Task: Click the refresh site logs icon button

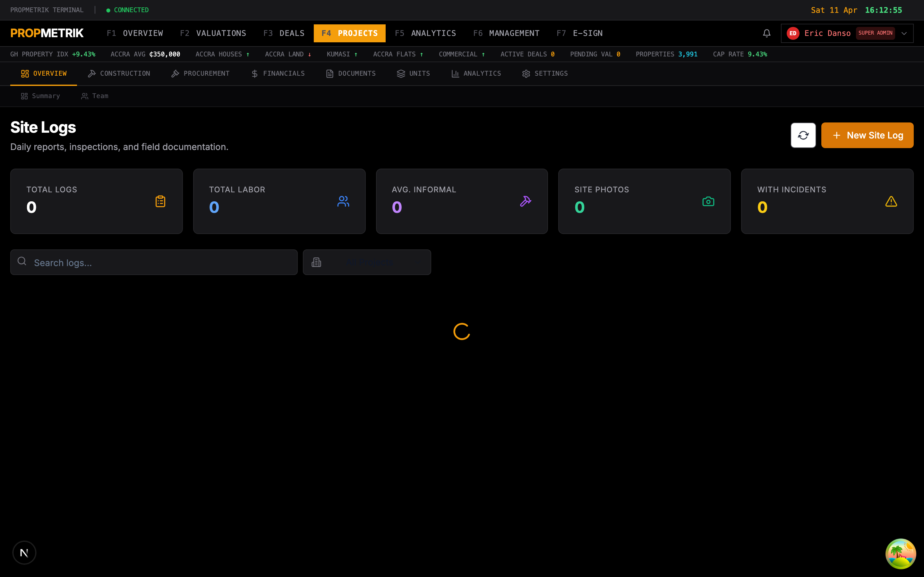Action: (803, 135)
